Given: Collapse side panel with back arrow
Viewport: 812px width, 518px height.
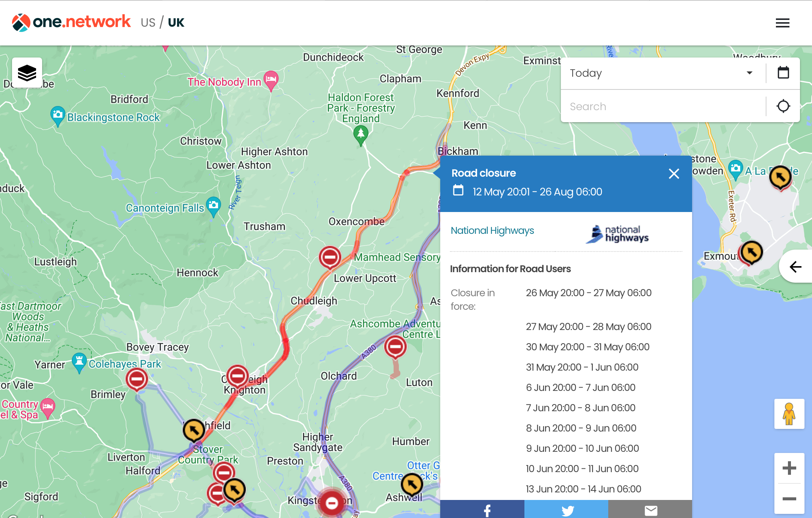Looking at the screenshot, I should click(795, 267).
